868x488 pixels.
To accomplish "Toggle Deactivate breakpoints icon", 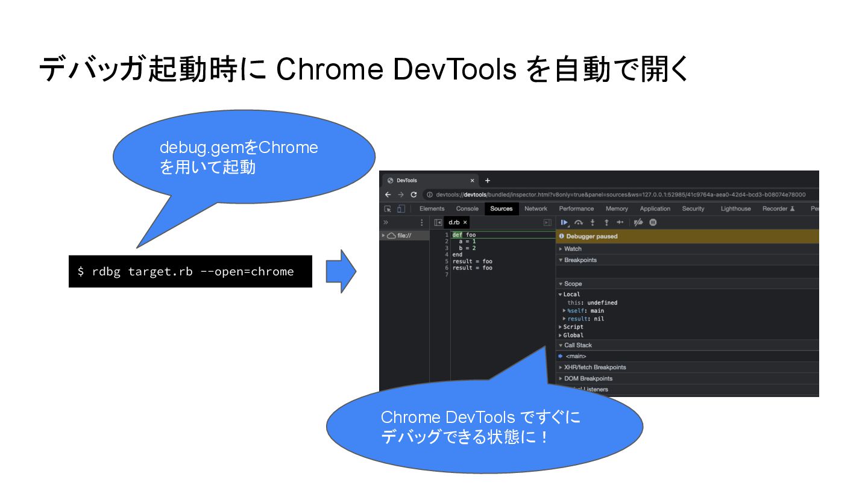I will click(638, 222).
